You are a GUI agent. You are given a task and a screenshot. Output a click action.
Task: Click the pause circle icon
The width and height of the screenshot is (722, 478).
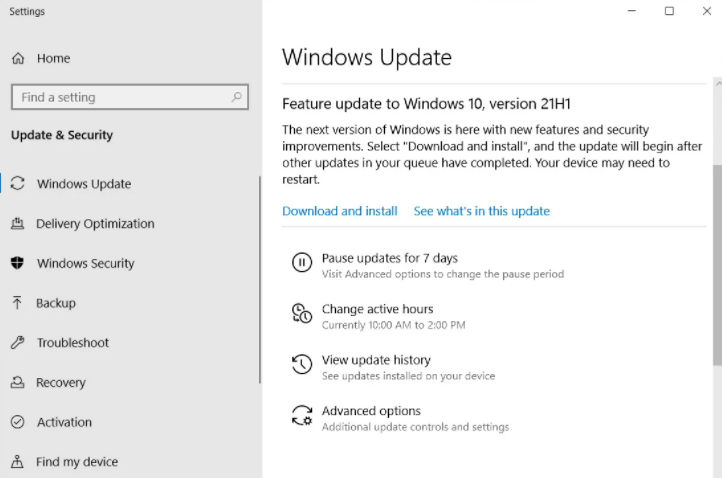click(302, 262)
